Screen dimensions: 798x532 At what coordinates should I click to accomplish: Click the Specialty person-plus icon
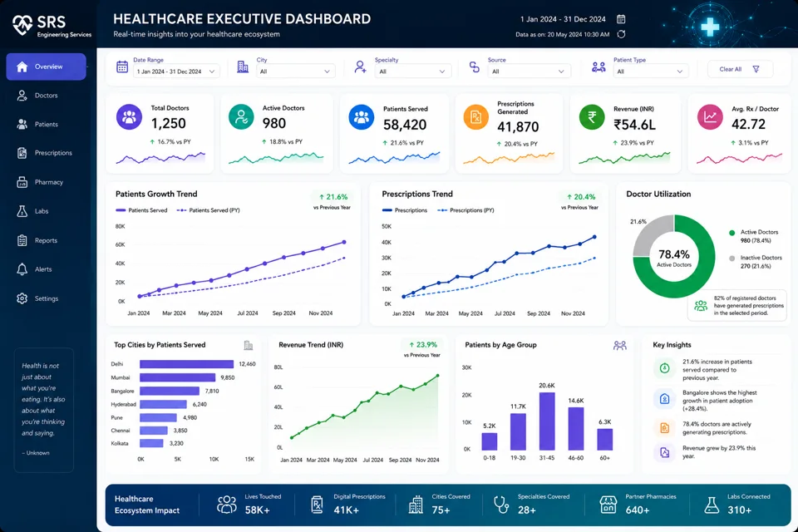click(x=360, y=66)
